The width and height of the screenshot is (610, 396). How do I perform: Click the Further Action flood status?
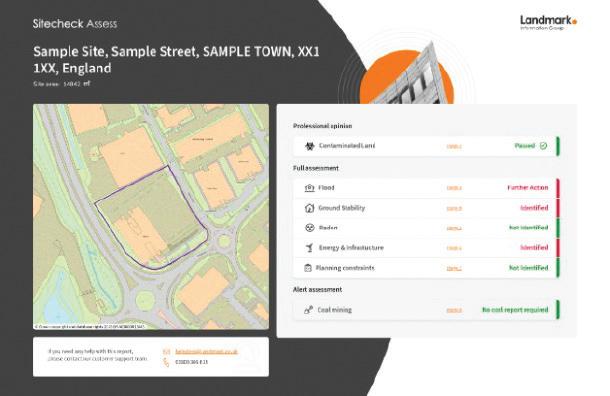pos(528,188)
